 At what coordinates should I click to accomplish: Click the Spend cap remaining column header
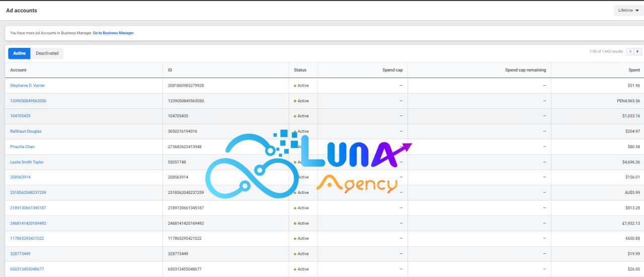click(525, 70)
